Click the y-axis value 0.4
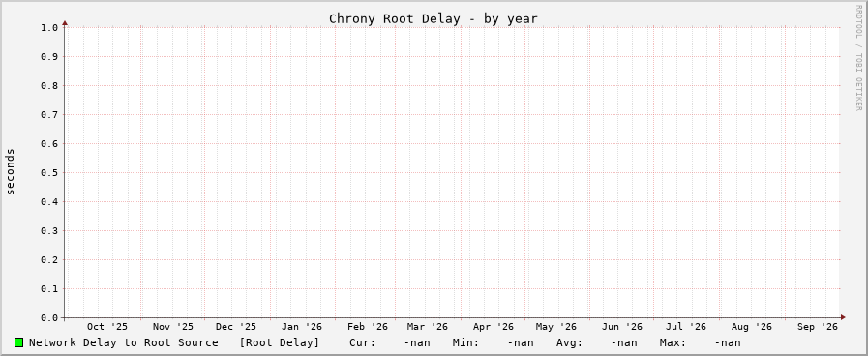Viewport: 868px width, 356px height. tap(49, 201)
